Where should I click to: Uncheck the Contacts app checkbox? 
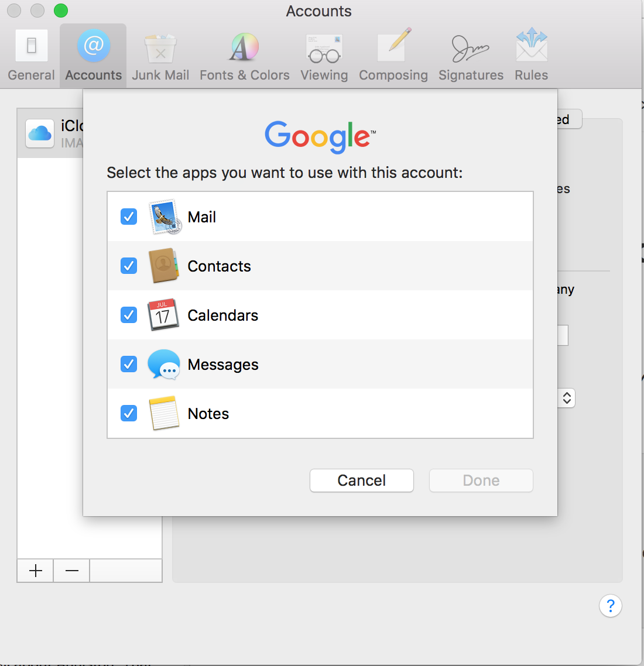[x=129, y=266]
